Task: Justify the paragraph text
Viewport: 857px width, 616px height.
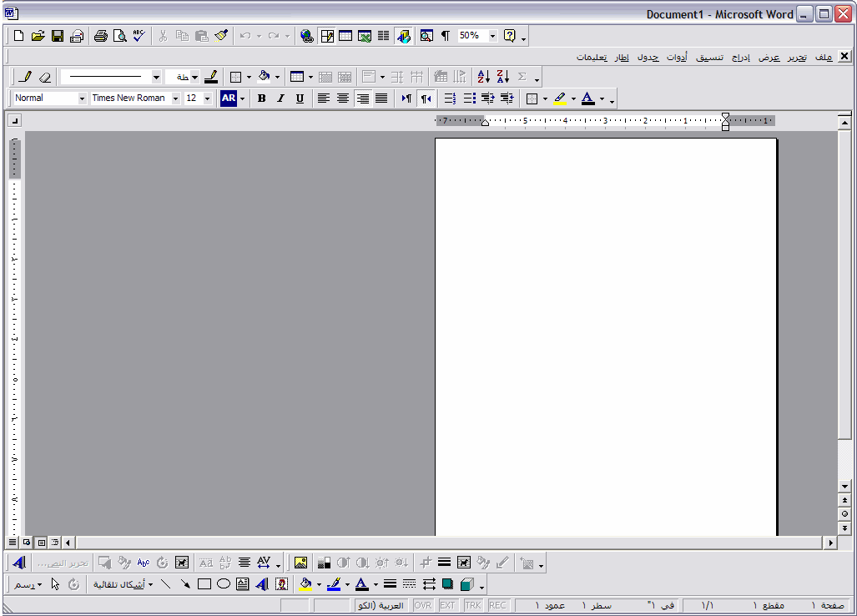Action: coord(381,98)
